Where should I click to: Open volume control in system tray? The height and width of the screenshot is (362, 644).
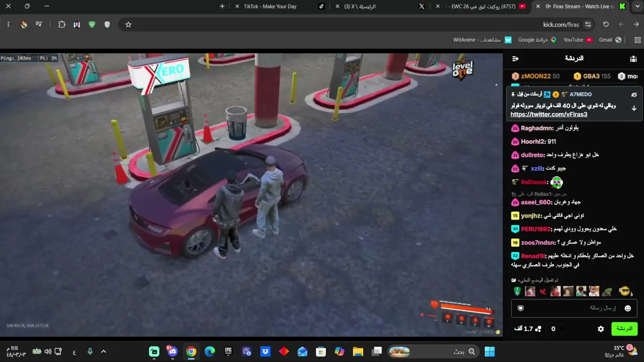click(x=48, y=351)
